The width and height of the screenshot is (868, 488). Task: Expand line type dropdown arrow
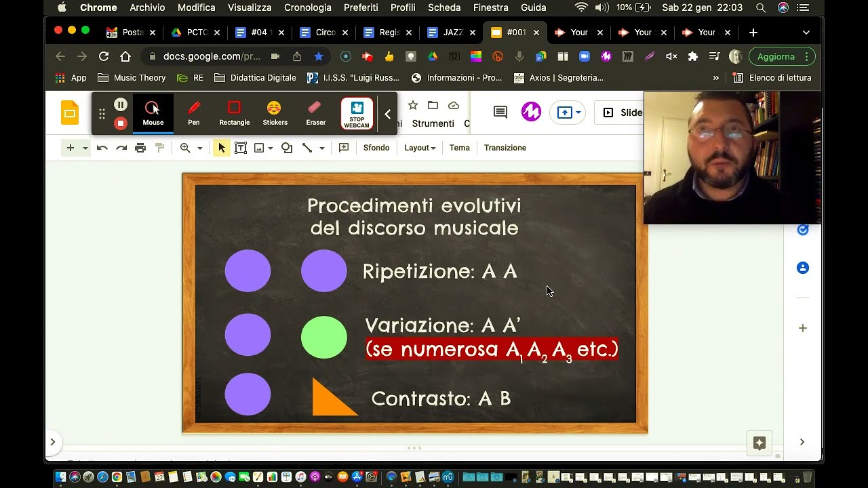click(x=321, y=148)
